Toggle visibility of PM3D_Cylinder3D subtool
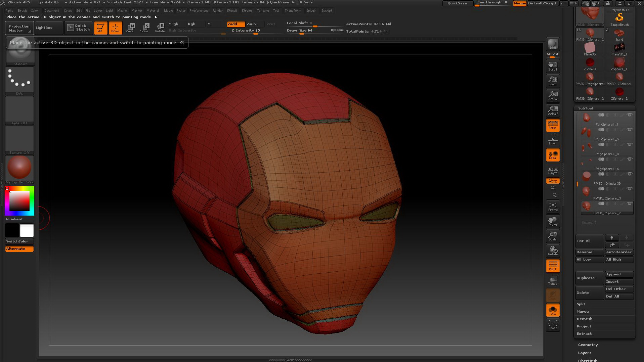Screen dimensions: 644x362 click(630, 174)
